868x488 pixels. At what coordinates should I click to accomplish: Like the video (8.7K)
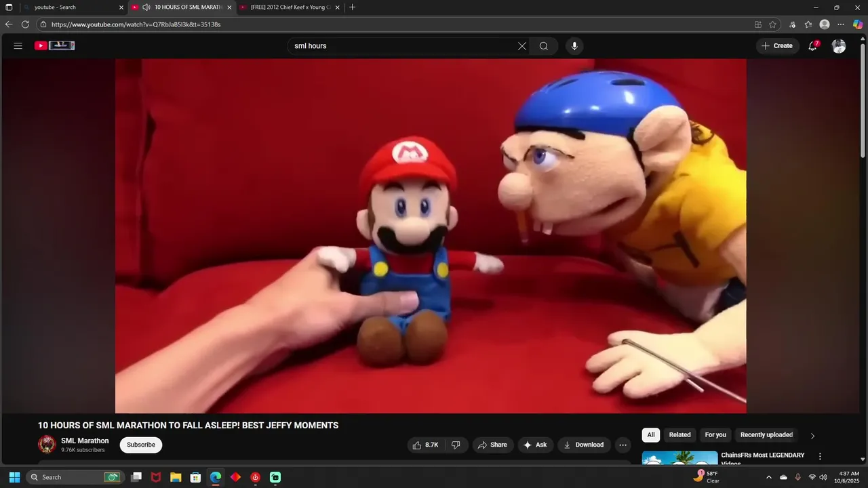point(426,445)
